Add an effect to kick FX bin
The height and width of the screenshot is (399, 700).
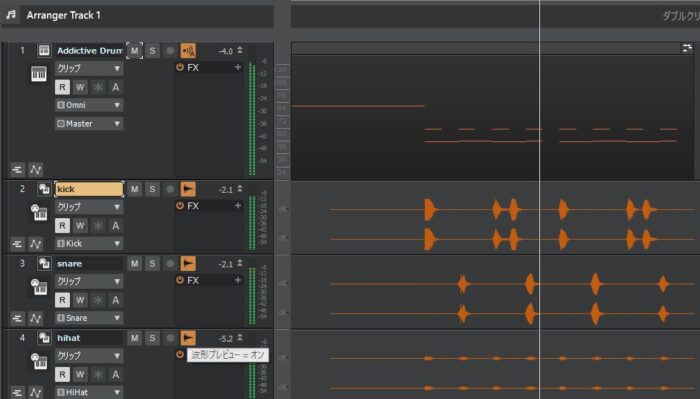click(238, 205)
